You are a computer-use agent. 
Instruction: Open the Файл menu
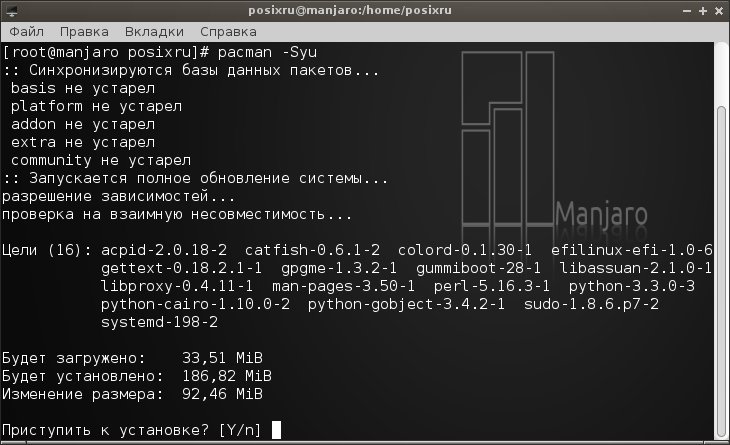(x=27, y=32)
